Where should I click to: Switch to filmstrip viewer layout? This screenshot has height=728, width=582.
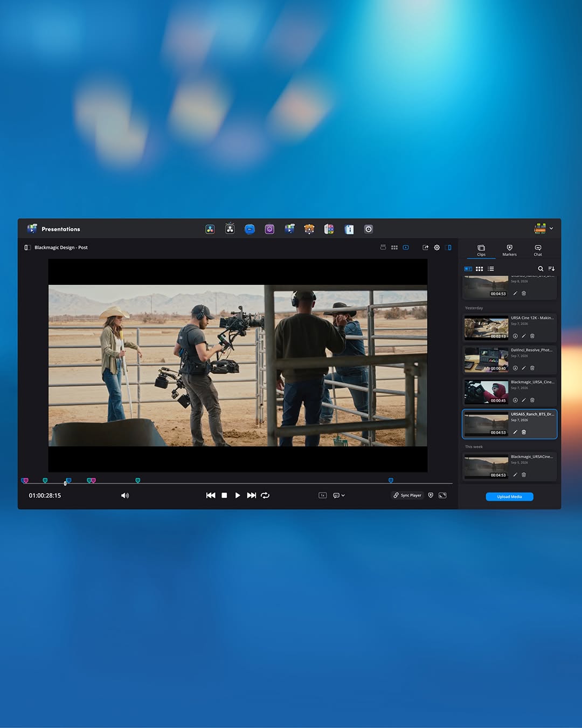tap(383, 248)
